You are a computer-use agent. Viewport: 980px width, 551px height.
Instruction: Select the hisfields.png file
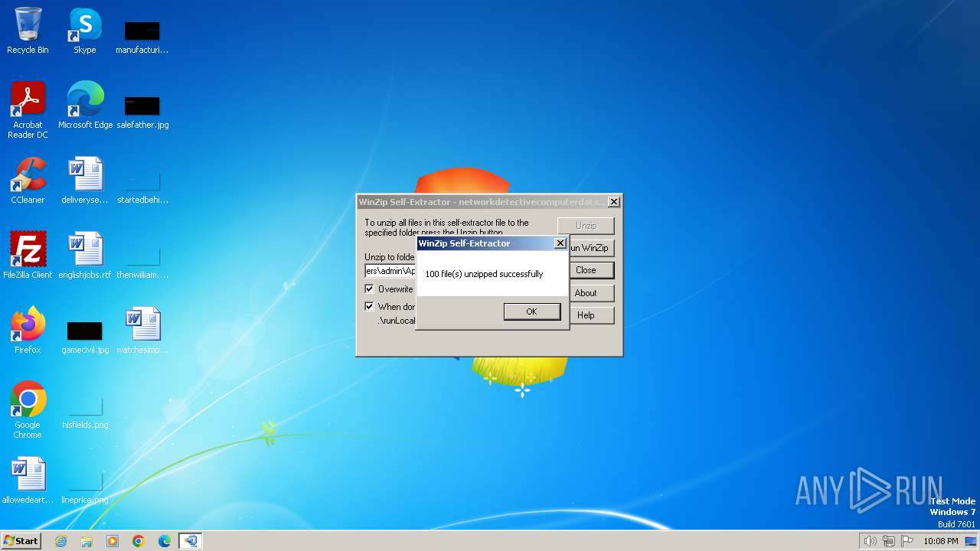(85, 411)
